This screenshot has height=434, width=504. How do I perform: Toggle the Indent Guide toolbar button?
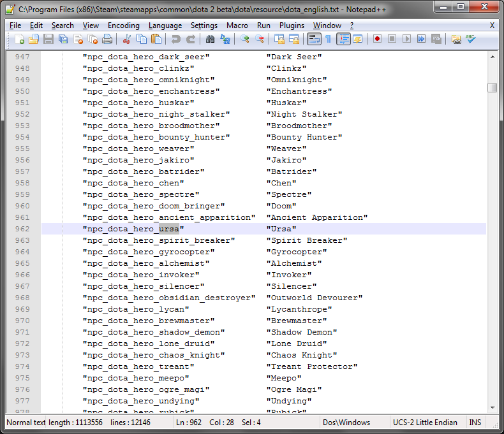343,39
